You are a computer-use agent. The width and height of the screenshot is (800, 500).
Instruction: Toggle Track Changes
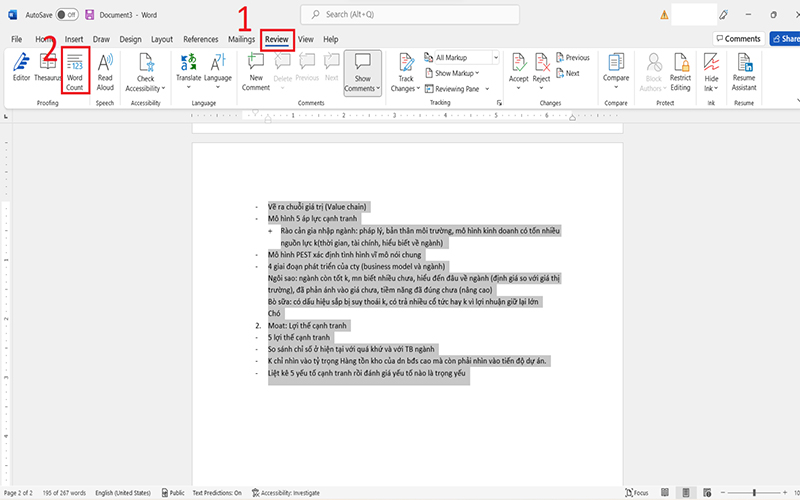(x=406, y=72)
